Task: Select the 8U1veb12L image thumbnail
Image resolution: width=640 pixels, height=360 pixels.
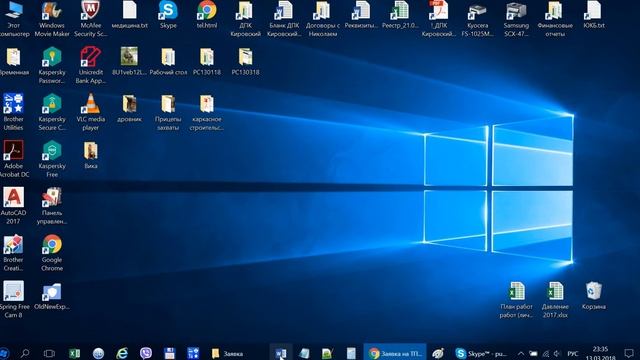Action: 129,62
